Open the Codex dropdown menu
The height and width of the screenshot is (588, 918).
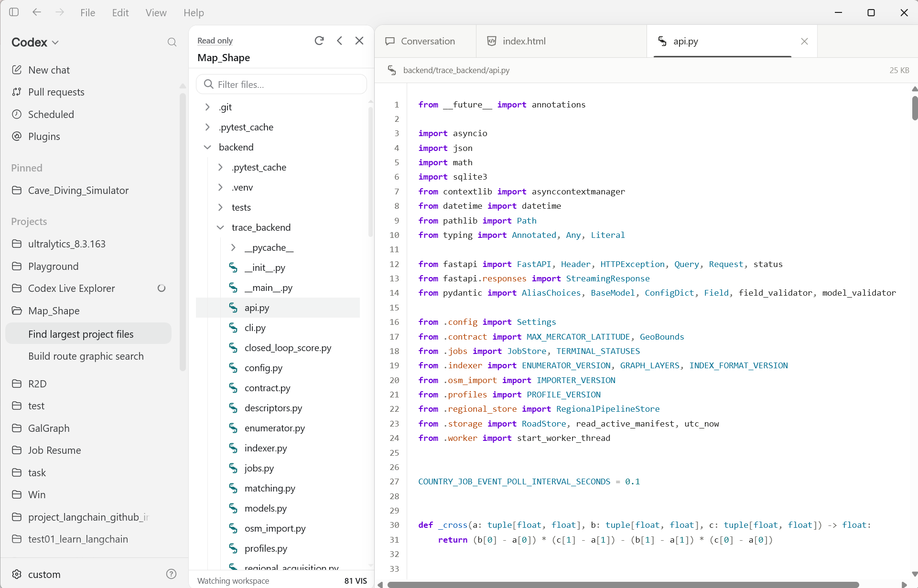pyautogui.click(x=35, y=42)
